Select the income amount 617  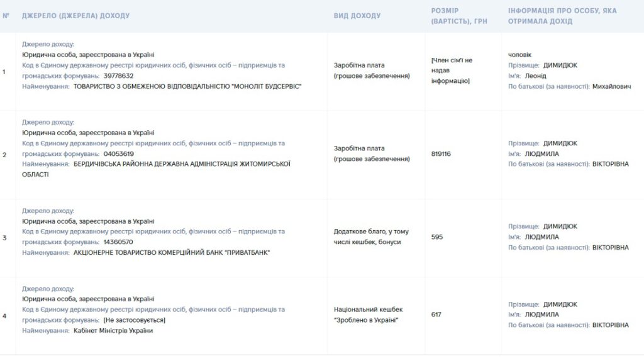point(436,314)
